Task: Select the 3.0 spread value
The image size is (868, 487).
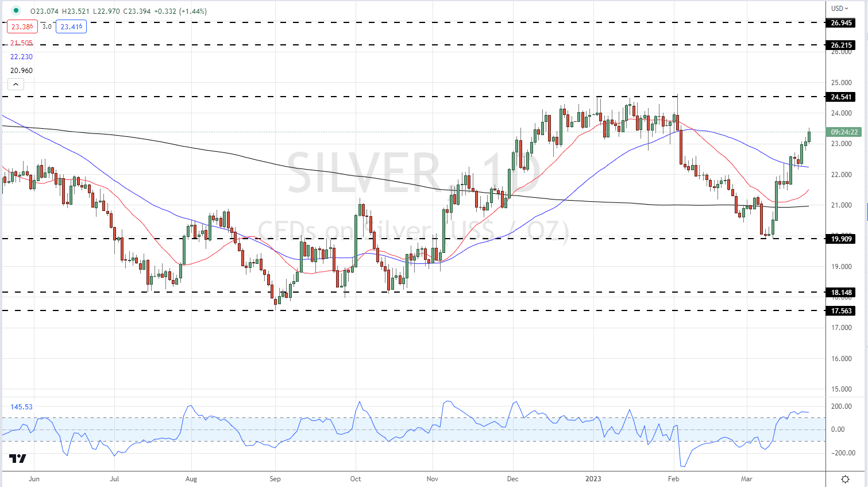Action: tap(47, 26)
